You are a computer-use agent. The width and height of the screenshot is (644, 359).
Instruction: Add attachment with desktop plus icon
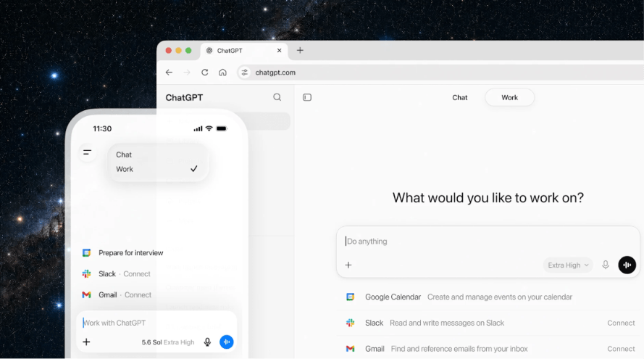point(348,265)
